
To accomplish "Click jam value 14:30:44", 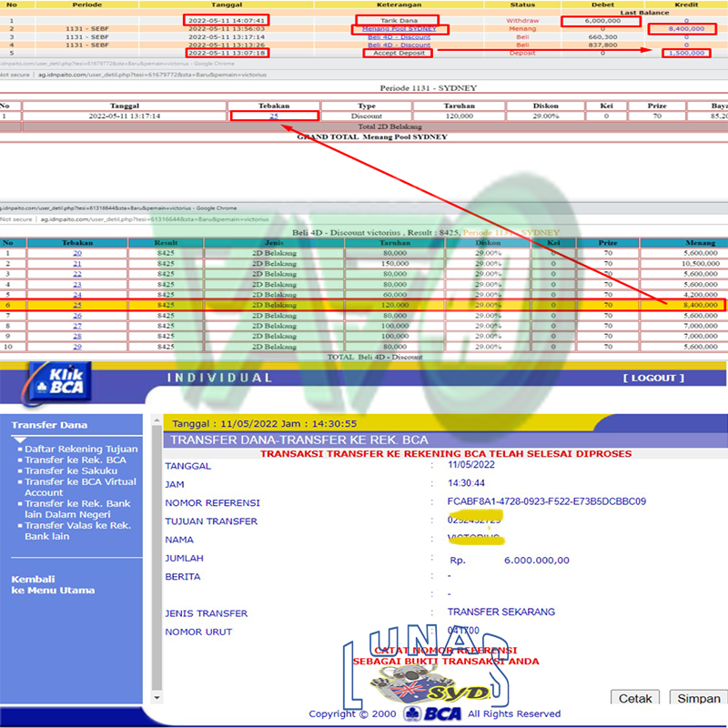I will [466, 483].
